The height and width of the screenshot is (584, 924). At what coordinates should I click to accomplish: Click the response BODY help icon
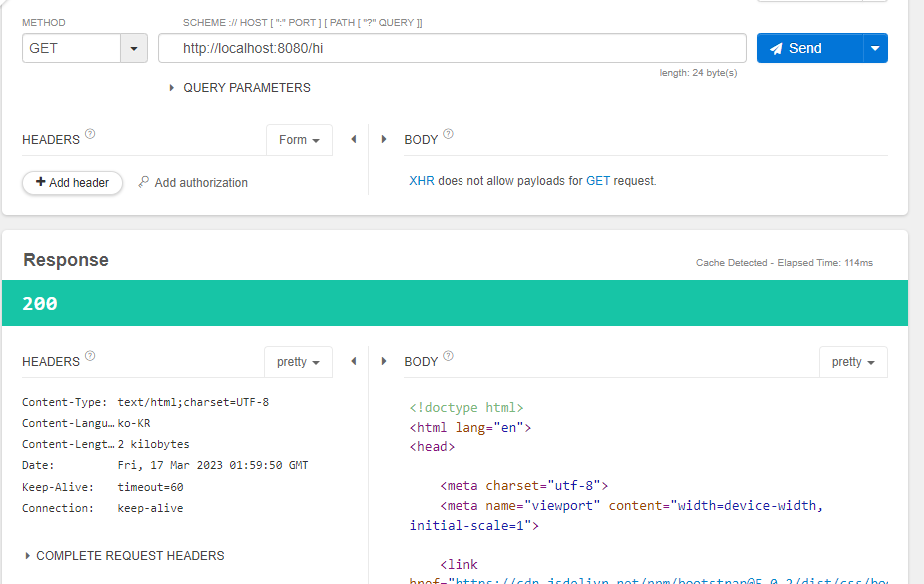coord(448,356)
